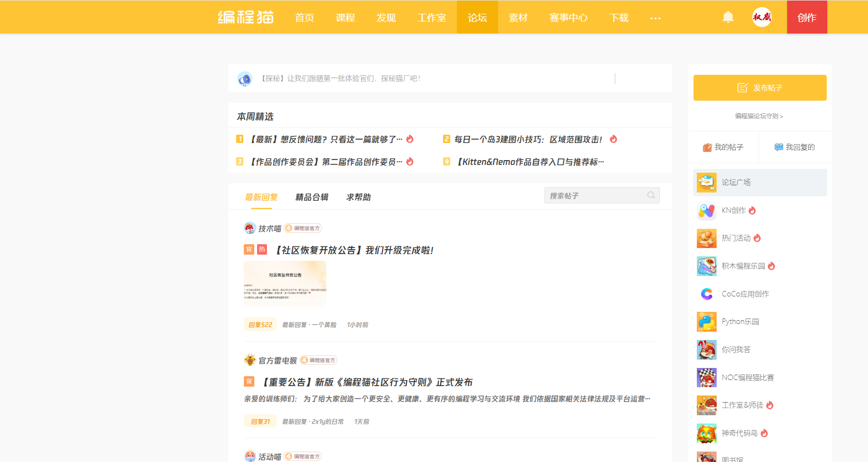Open 课程 in the top navigation
This screenshot has width=868, height=462.
pos(345,18)
